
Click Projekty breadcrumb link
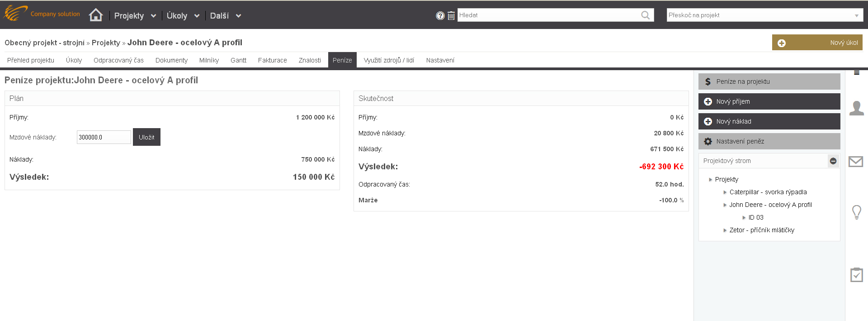pyautogui.click(x=106, y=43)
